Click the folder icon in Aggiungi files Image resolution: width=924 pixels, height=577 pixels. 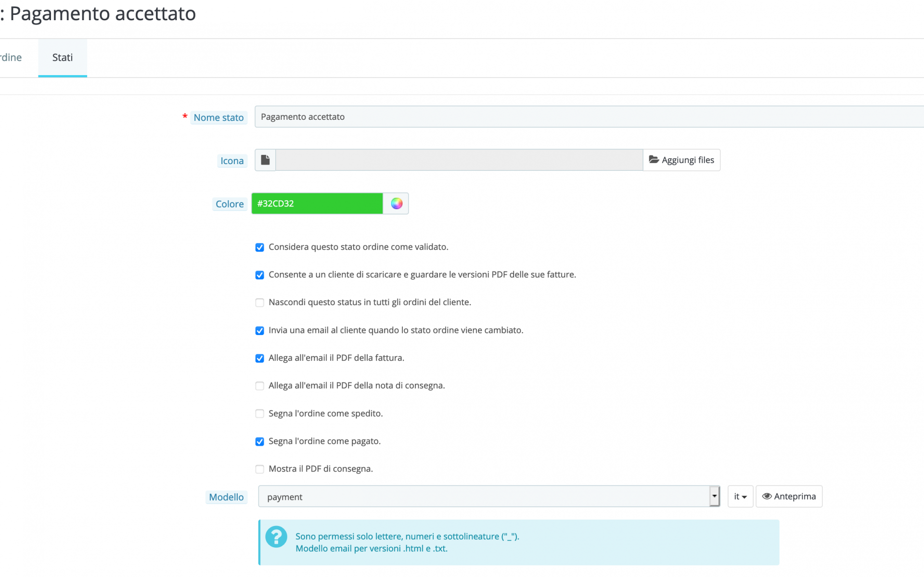pyautogui.click(x=654, y=160)
